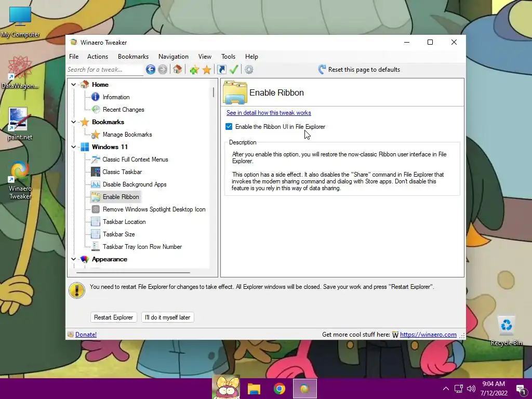Screen dimensions: 532x399
Task: Collapse the Windows 11 tree node
Action: click(x=74, y=147)
